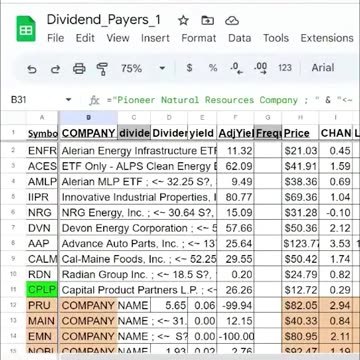Viewport: 360px width, 360px height.
Task: Select the ACES symbol cell
Action: click(x=42, y=166)
